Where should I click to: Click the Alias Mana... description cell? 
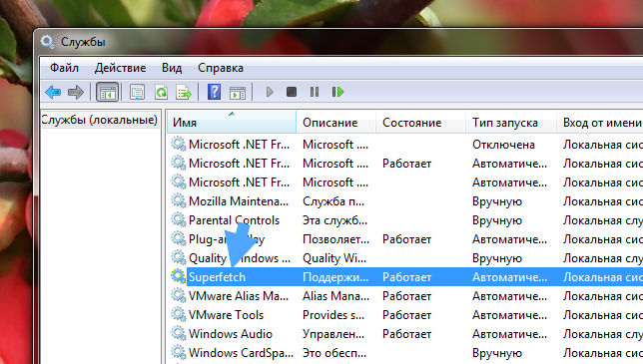pos(335,296)
